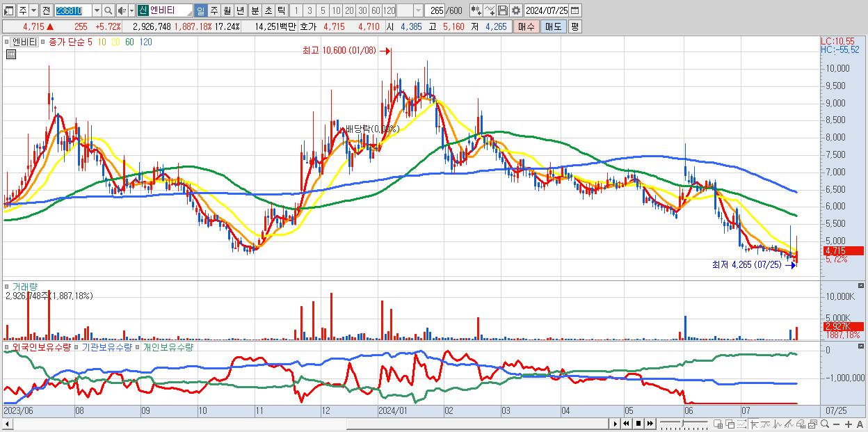Expand the speaker options dropdown arrow
The width and height of the screenshot is (868, 432).
click(131, 10)
